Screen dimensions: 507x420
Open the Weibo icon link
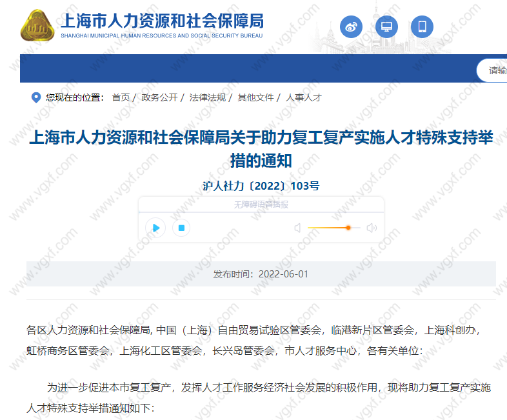tap(351, 27)
